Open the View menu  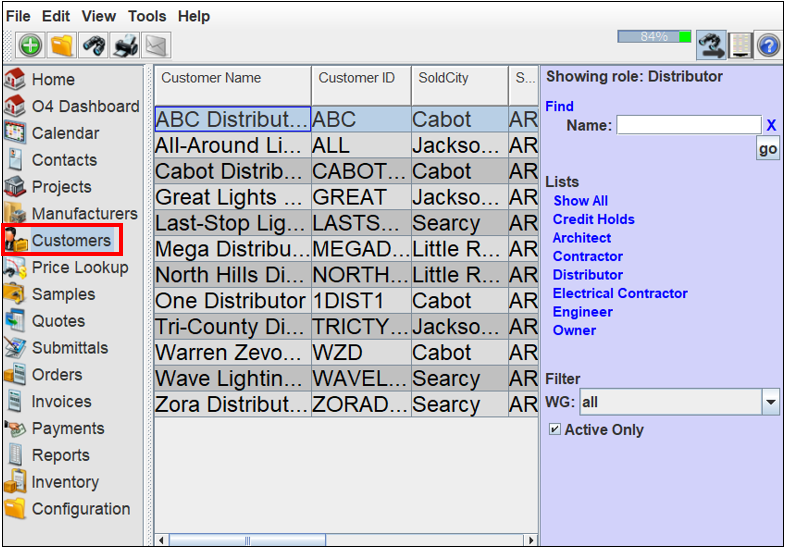point(99,16)
